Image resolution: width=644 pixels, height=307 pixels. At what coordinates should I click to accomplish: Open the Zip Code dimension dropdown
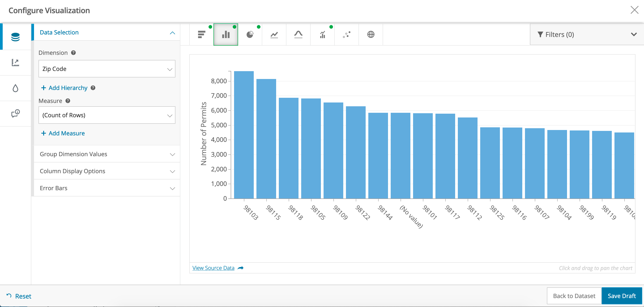pos(107,69)
